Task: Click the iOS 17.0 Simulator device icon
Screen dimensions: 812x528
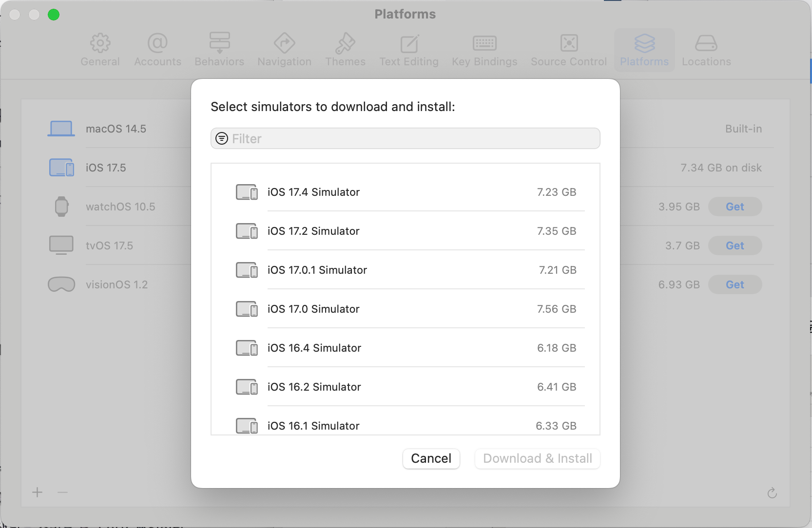Action: [247, 309]
